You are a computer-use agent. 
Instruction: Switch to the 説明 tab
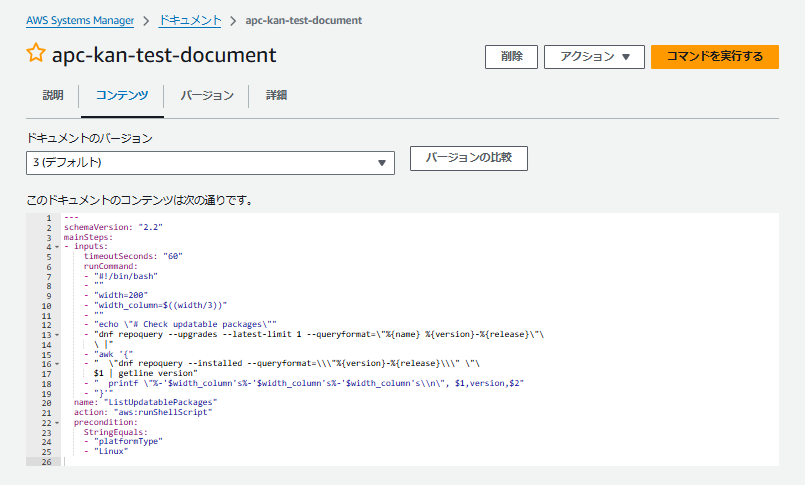click(x=53, y=95)
